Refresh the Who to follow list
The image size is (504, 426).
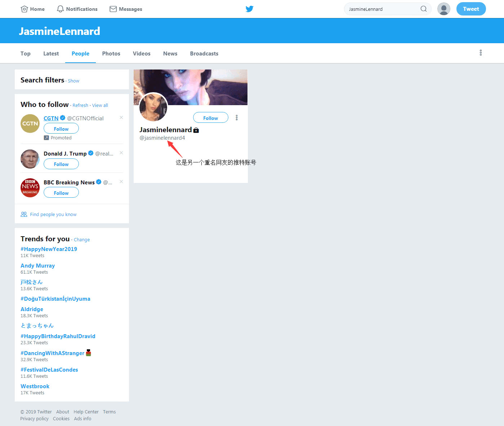pyautogui.click(x=80, y=106)
